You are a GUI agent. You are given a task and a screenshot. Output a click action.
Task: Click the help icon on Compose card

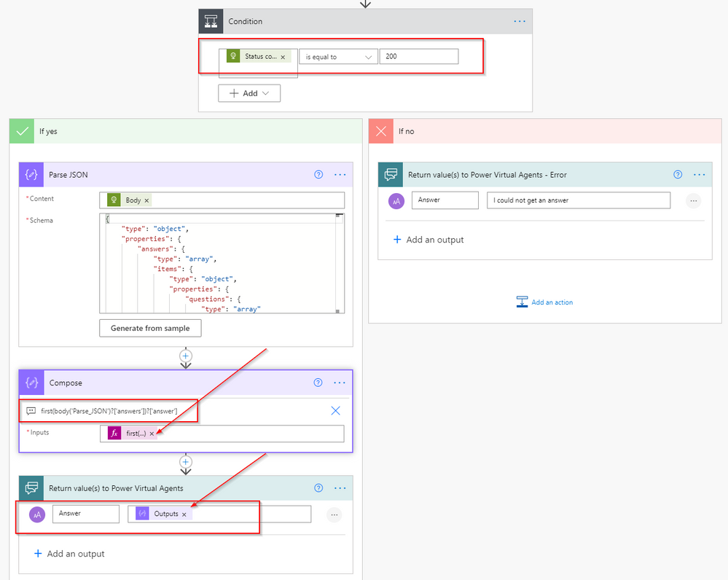coord(318,383)
